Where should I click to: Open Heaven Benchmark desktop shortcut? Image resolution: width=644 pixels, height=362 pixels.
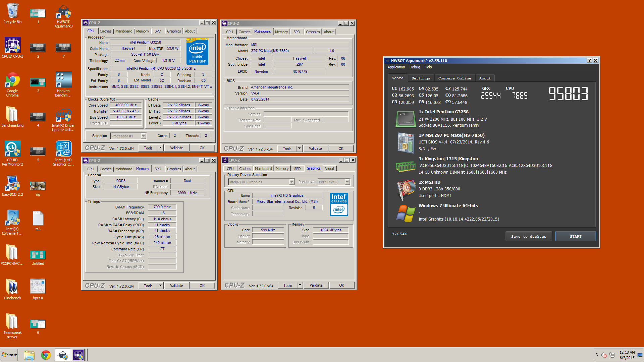tap(63, 84)
